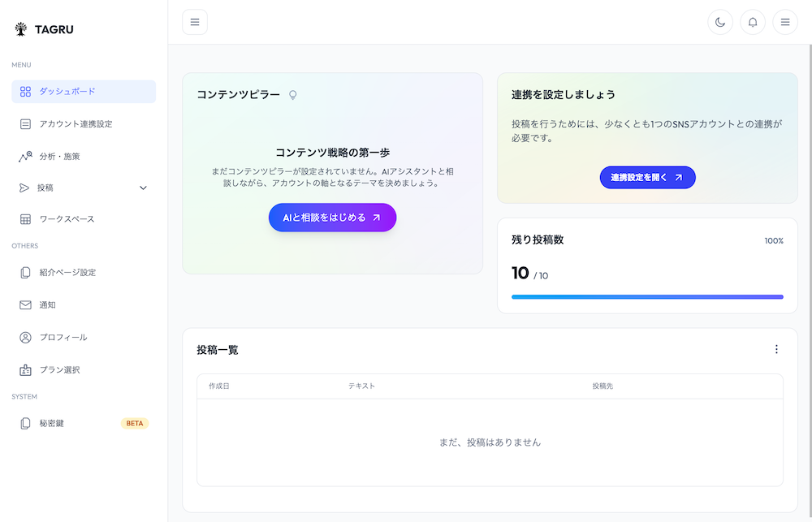Click the AIと相談をはじめる button

click(332, 218)
